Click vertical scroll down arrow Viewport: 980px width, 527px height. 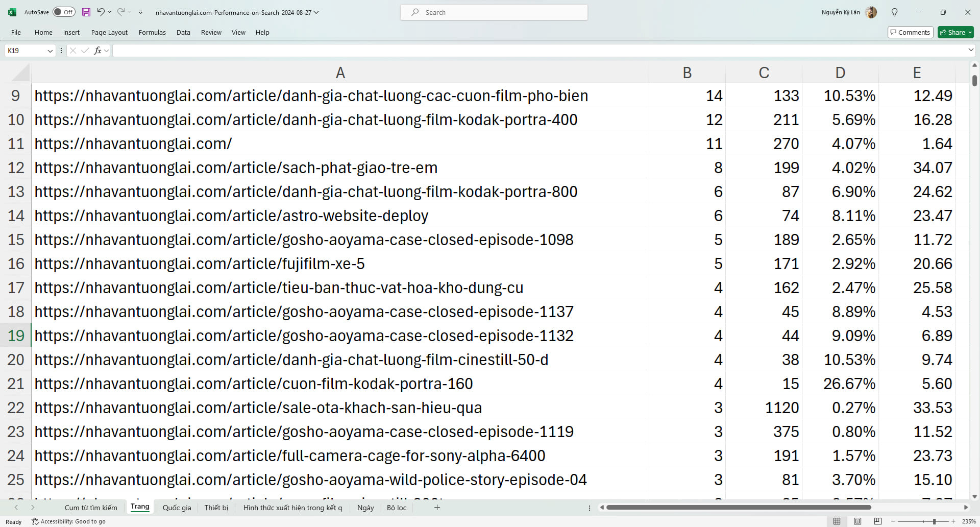pos(974,496)
